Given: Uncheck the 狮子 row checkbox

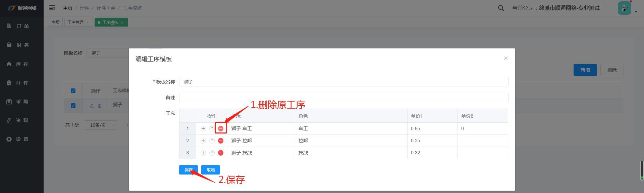Looking at the screenshot, I should (x=73, y=106).
